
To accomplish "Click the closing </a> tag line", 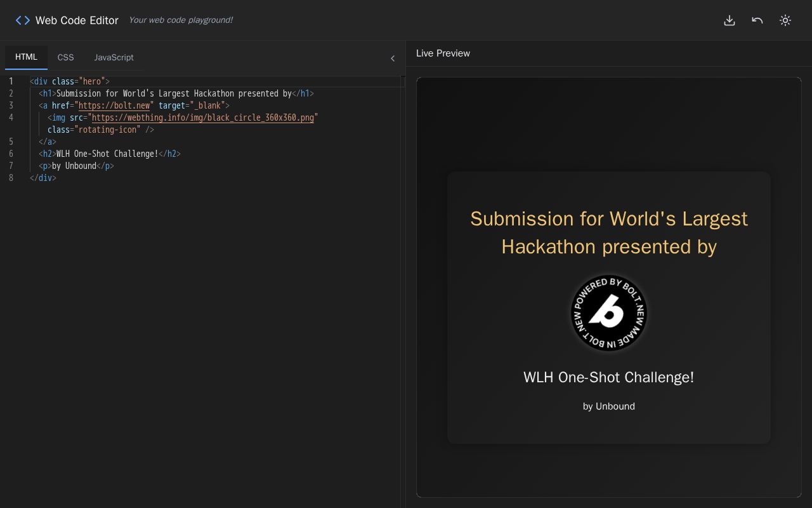I will [48, 142].
